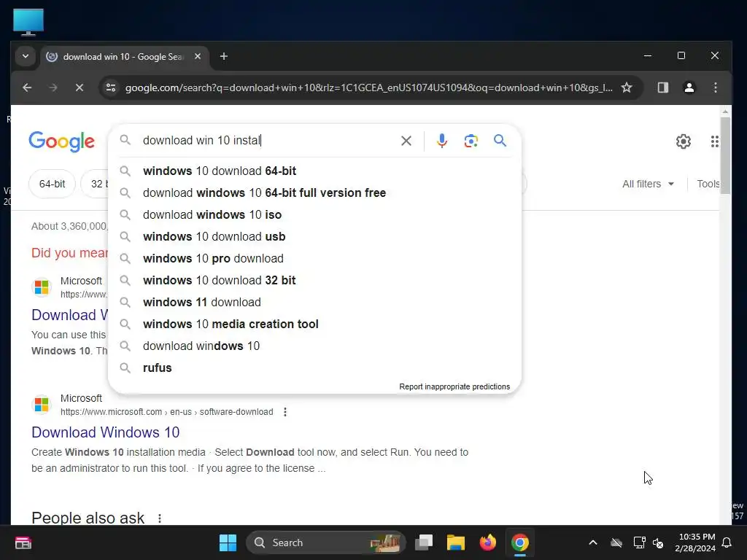Image resolution: width=747 pixels, height=560 pixels.
Task: Bookmark this page with the star icon
Action: pyautogui.click(x=627, y=87)
